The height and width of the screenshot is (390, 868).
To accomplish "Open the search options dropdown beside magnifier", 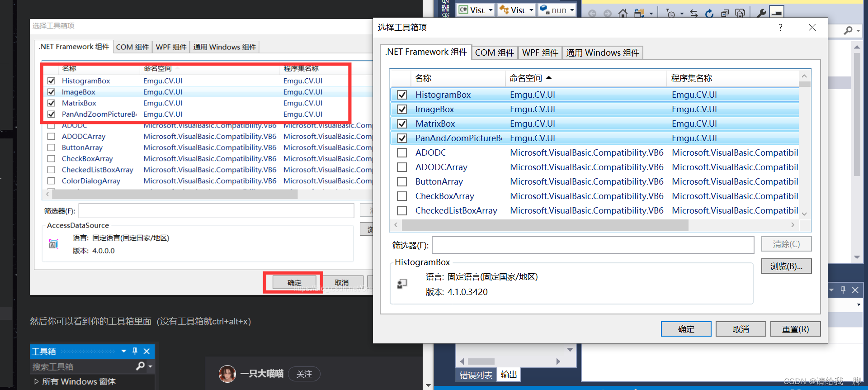I will click(858, 31).
